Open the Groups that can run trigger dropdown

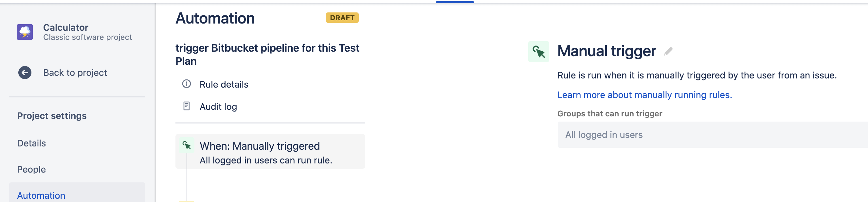(712, 135)
